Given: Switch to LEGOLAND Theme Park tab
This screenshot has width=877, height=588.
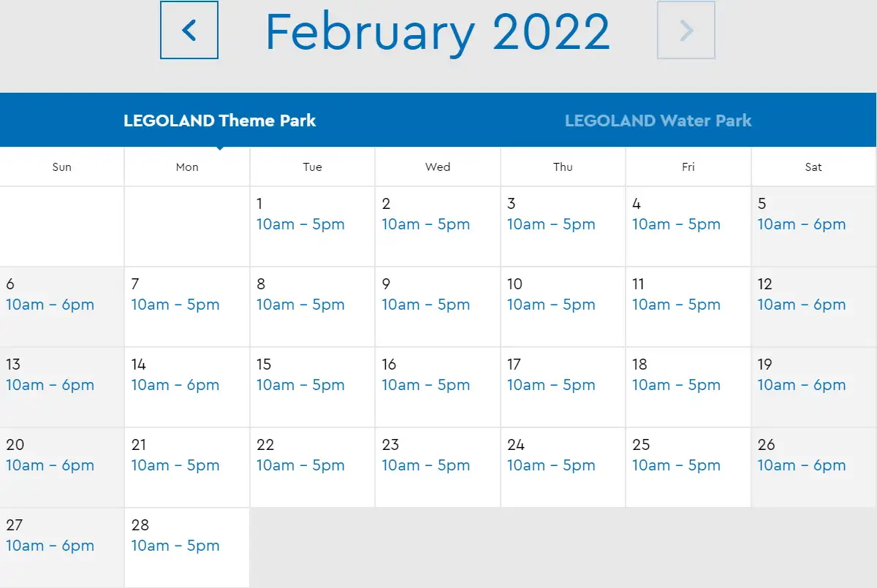Looking at the screenshot, I should coord(219,121).
